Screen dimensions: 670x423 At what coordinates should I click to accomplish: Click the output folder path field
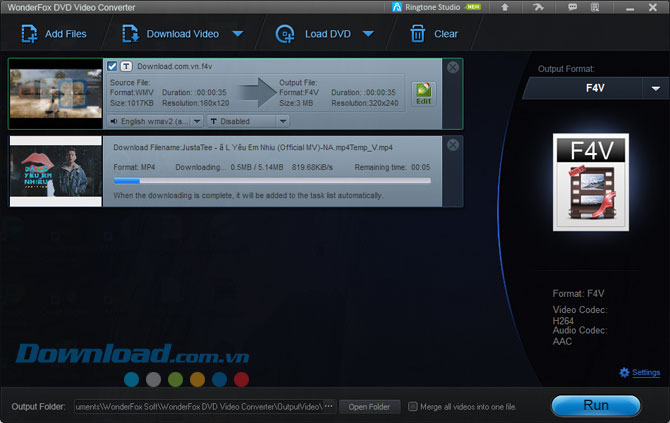coord(199,407)
